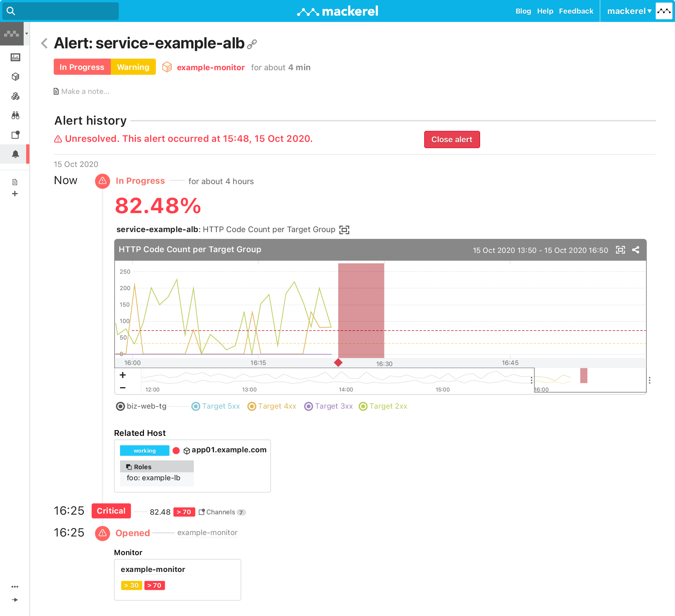Open the Hosts cube icon in sidebar
The height and width of the screenshot is (616, 675).
[x=15, y=77]
